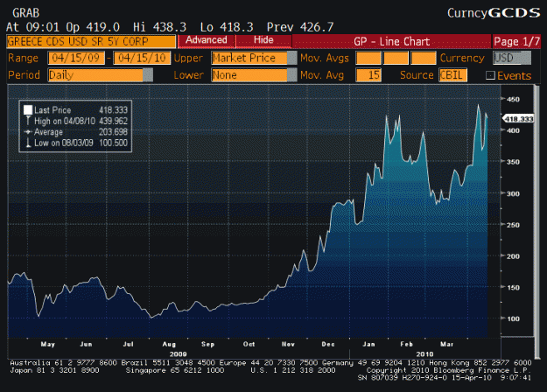Edit the range start date 04/15/09
The image size is (547, 392).
[x=76, y=58]
